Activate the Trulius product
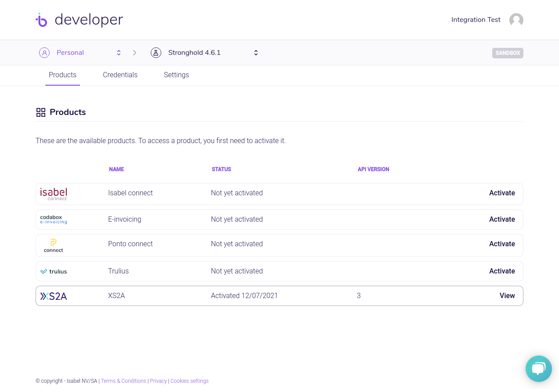The height and width of the screenshot is (392, 559). tap(502, 271)
